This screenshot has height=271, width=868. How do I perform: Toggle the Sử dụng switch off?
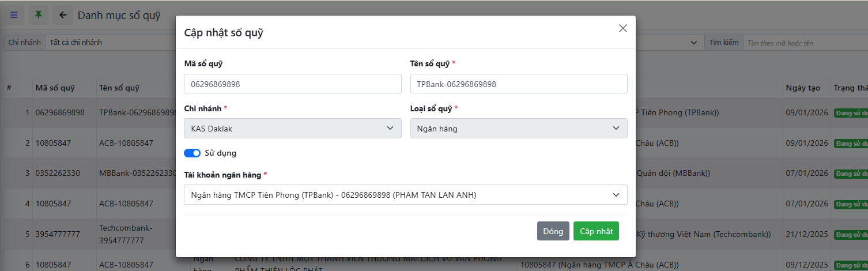coord(192,153)
